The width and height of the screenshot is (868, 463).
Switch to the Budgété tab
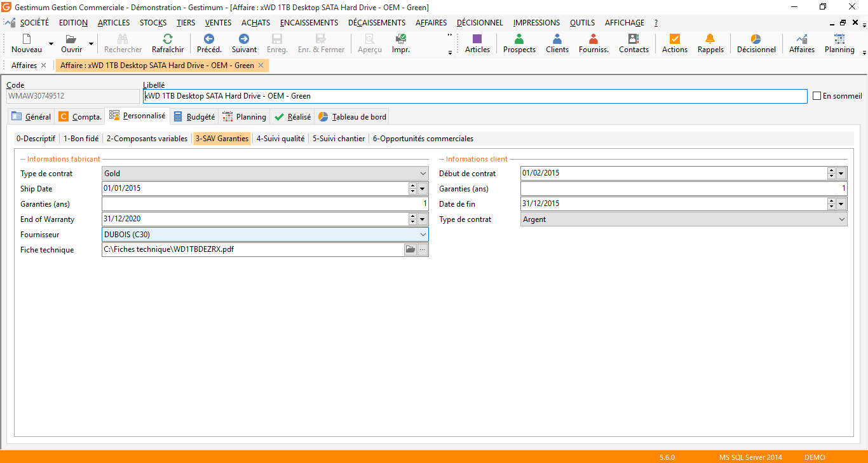tap(194, 116)
